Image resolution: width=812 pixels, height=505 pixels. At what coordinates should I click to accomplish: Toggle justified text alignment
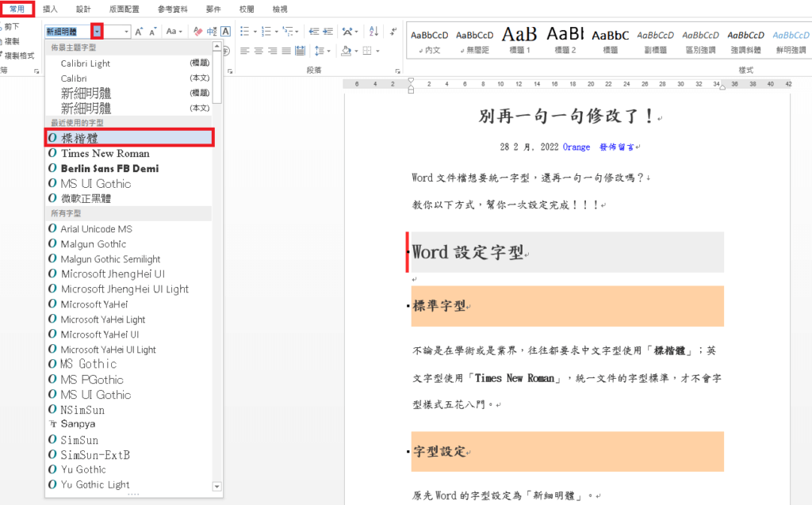(285, 51)
